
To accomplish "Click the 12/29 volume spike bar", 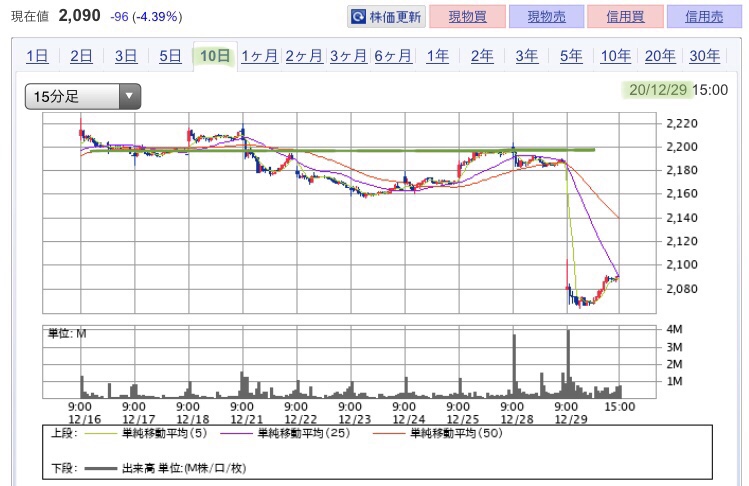I will coord(568,364).
